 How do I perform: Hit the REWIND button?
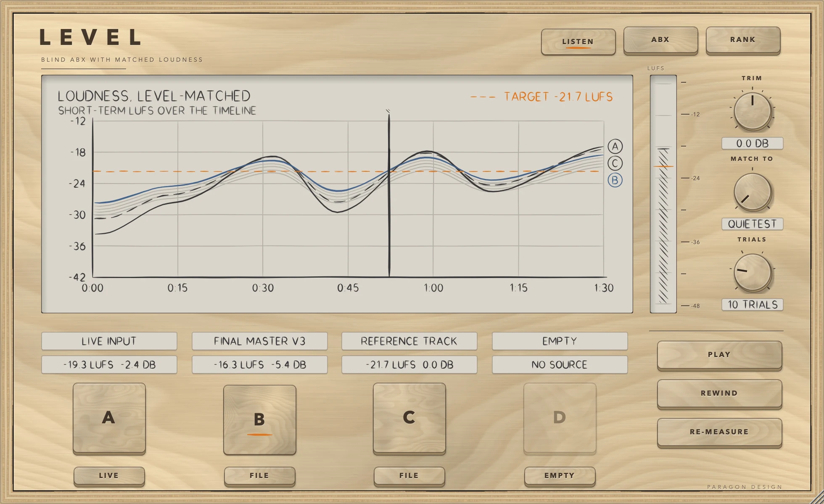(719, 394)
